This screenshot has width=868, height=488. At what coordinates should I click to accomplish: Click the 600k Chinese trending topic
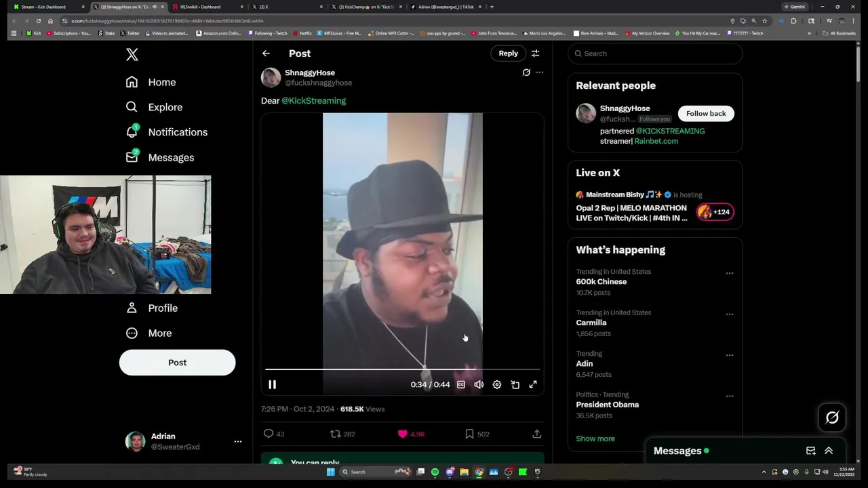point(601,281)
